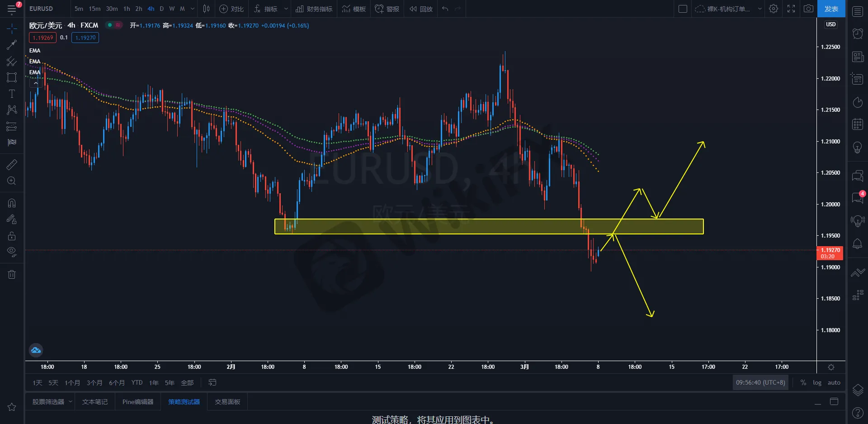Start bar replay (回放)
The width and height of the screenshot is (868, 424).
pos(421,9)
